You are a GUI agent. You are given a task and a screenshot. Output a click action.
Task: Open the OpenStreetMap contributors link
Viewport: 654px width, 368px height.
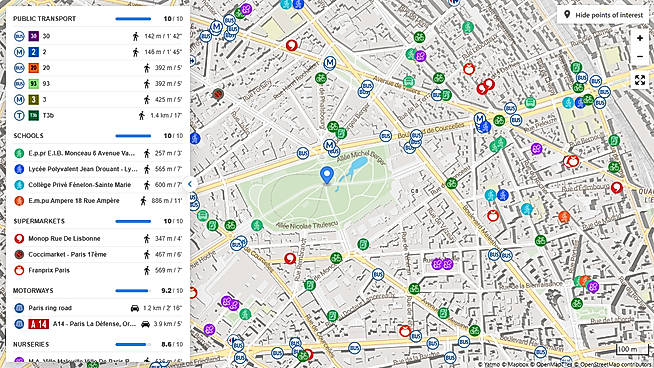pos(613,365)
